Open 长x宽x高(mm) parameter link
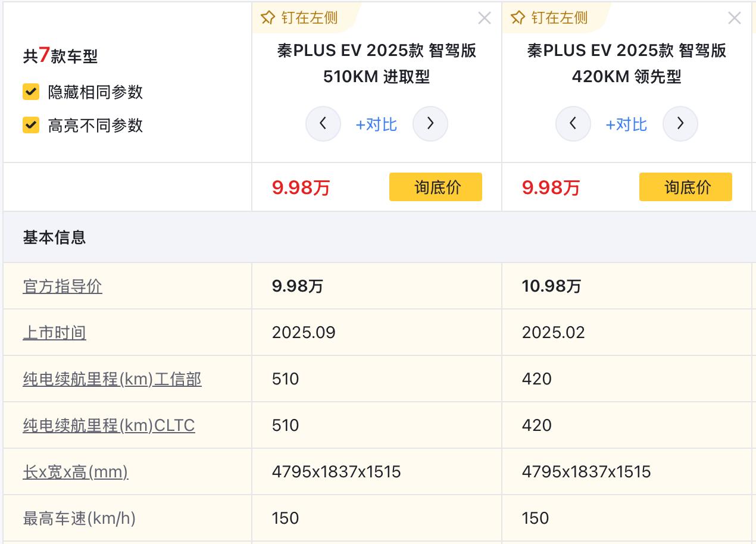Viewport: 756px width, 544px height. point(76,472)
